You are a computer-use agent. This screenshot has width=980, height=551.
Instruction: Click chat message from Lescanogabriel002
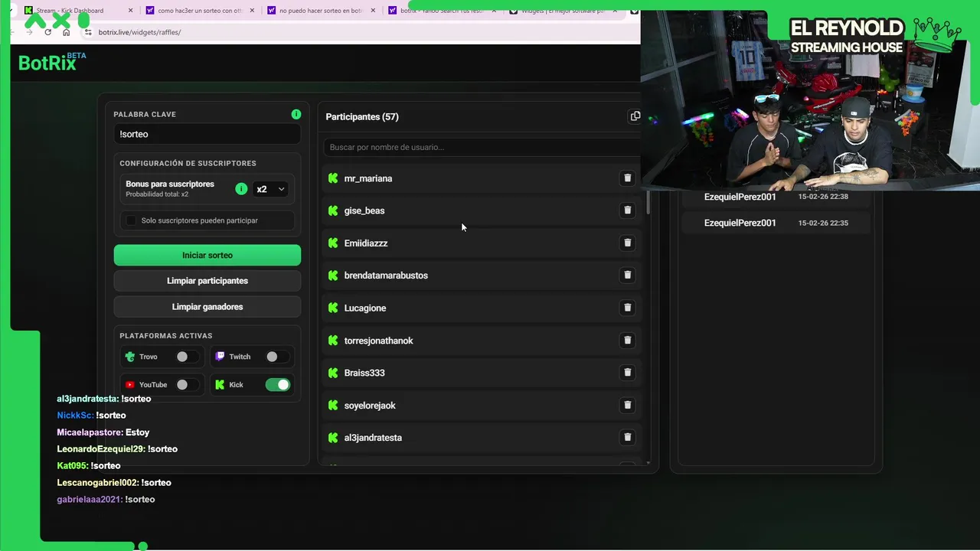coord(114,483)
